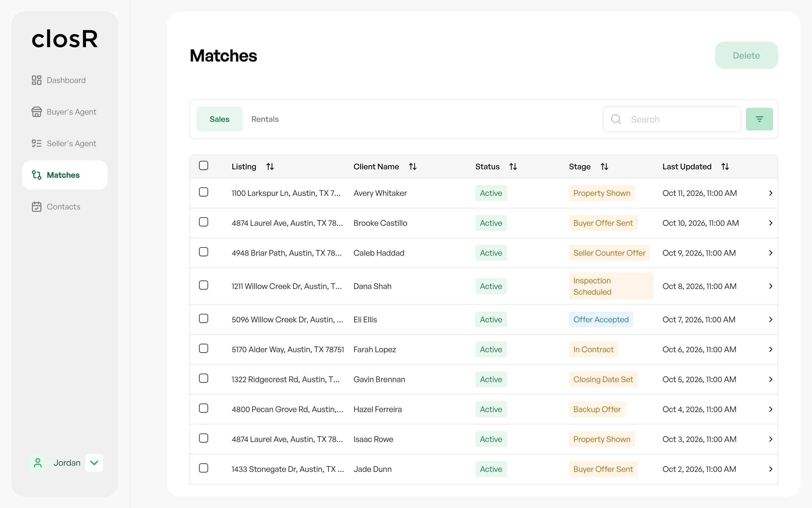Screen dimensions: 812x508
Task: Open Seller's Agent menu item
Action: coord(65,143)
